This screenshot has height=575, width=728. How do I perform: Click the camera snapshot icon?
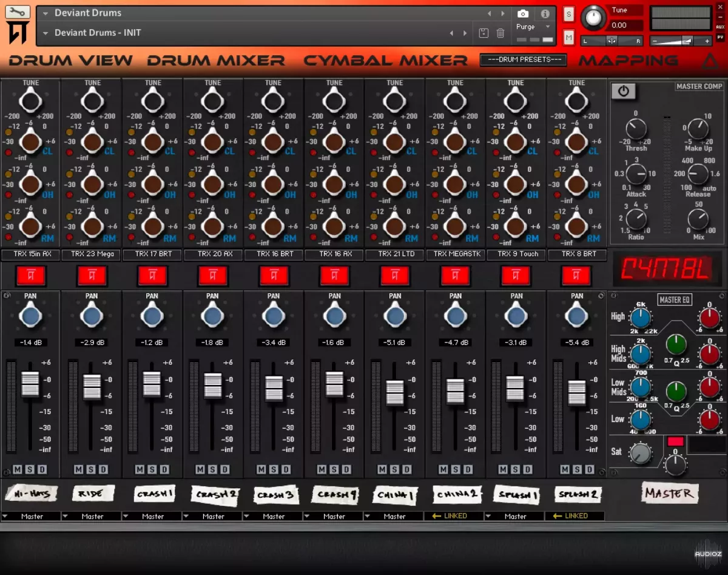[523, 13]
